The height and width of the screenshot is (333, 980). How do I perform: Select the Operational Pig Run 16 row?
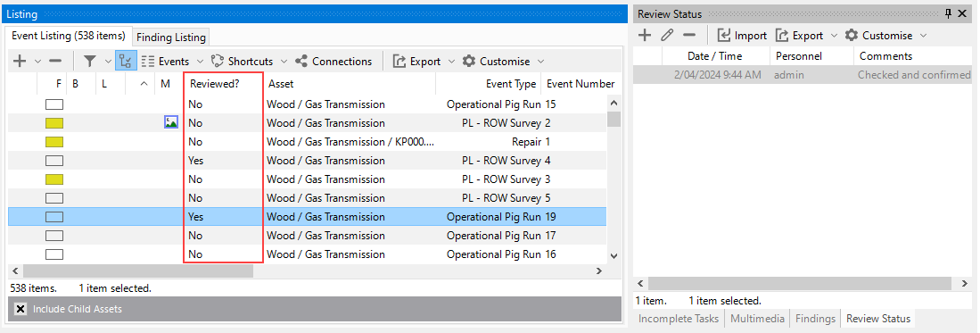point(307,254)
